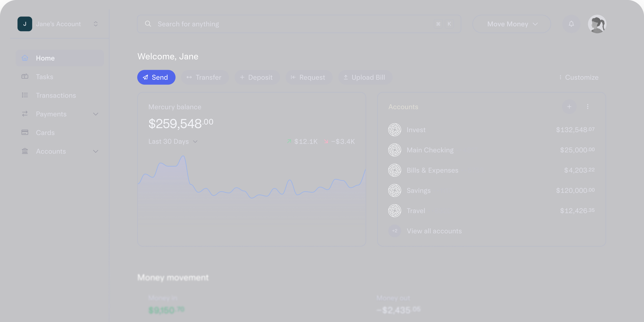Image resolution: width=644 pixels, height=322 pixels.
Task: Open the Invest account via its logo icon
Action: click(x=394, y=130)
